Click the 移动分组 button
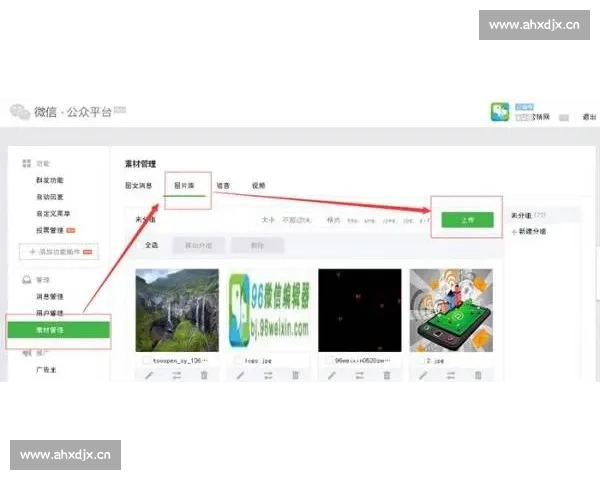 [x=199, y=245]
